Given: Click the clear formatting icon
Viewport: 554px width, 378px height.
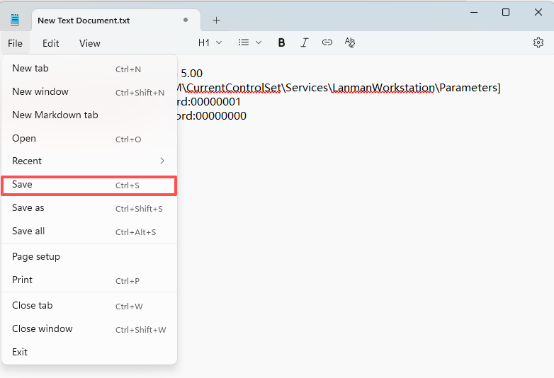Looking at the screenshot, I should [350, 42].
